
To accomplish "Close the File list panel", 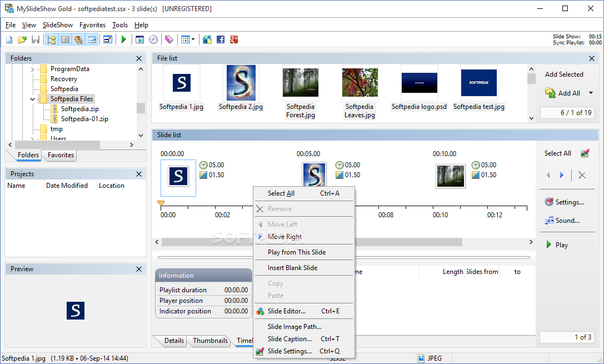I will (x=592, y=58).
